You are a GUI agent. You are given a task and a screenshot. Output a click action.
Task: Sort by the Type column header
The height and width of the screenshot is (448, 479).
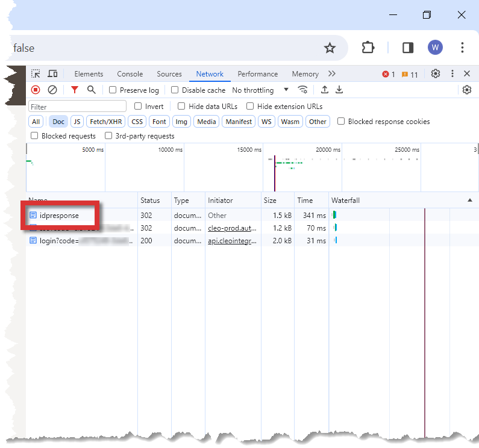pyautogui.click(x=188, y=201)
